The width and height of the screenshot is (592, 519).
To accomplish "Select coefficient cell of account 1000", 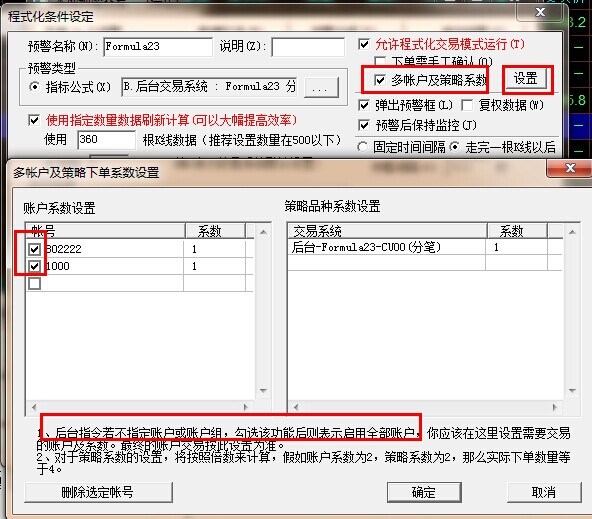I will 214,266.
